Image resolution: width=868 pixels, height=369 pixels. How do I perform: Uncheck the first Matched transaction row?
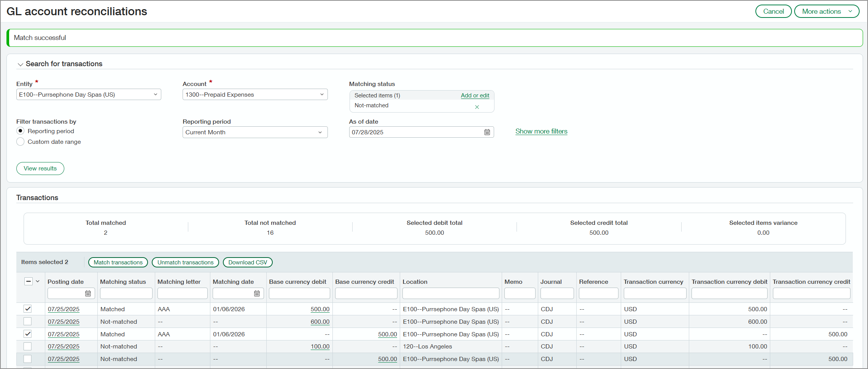point(27,309)
